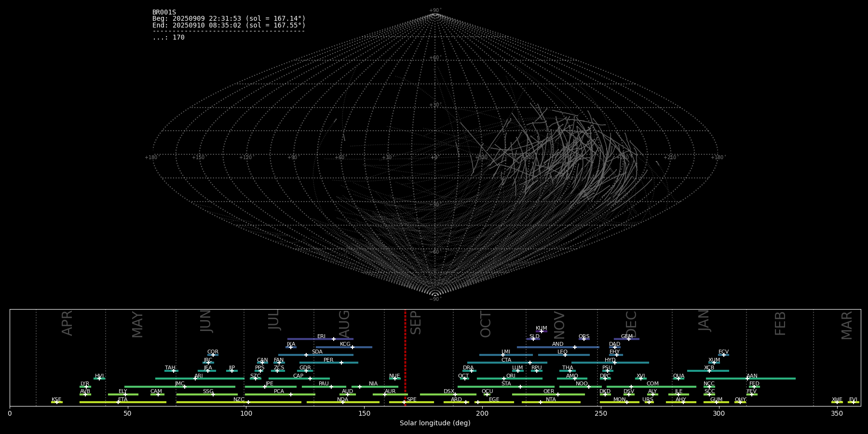Click the NDA shower bar
This screenshot has height=434, width=868.
coord(343,402)
